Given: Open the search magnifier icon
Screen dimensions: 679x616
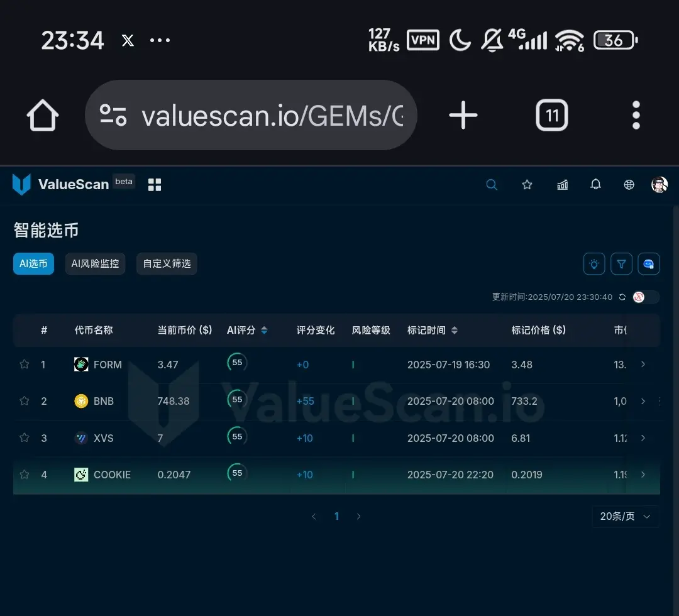Looking at the screenshot, I should 492,185.
